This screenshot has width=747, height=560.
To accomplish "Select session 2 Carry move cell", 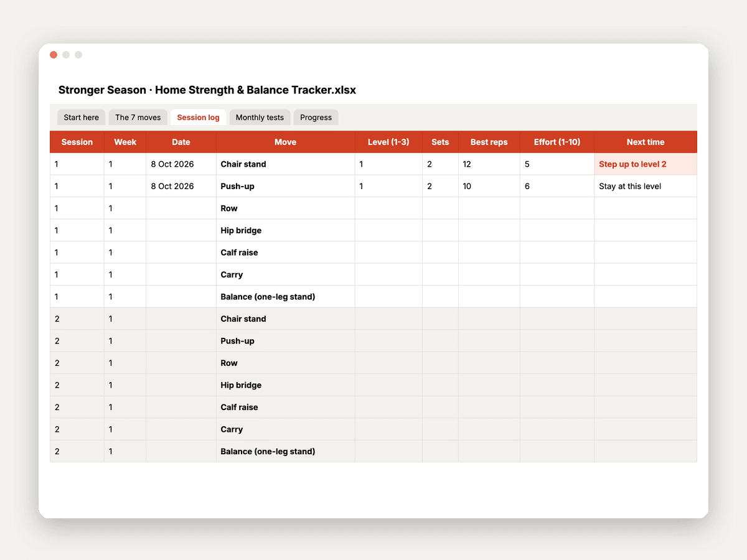I will click(286, 429).
